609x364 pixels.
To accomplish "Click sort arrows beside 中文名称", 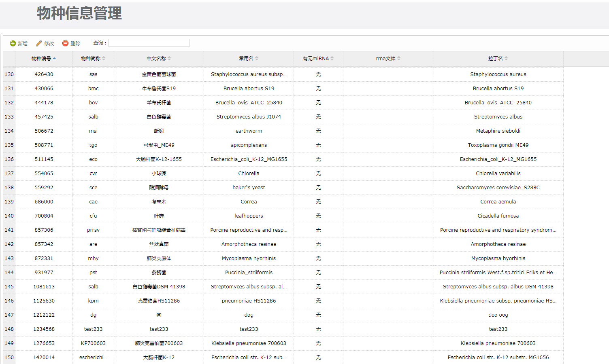I will tap(169, 59).
